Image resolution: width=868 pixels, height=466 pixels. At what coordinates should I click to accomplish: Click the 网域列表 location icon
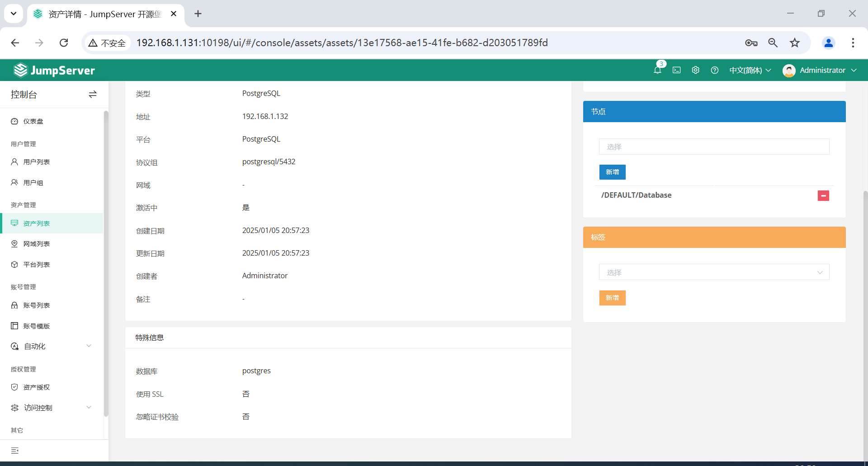point(14,244)
